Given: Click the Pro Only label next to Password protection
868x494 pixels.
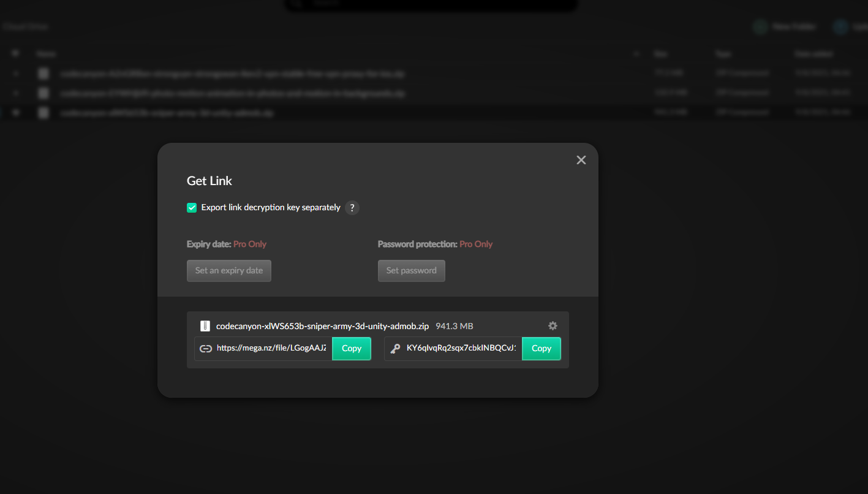Looking at the screenshot, I should click(x=476, y=244).
